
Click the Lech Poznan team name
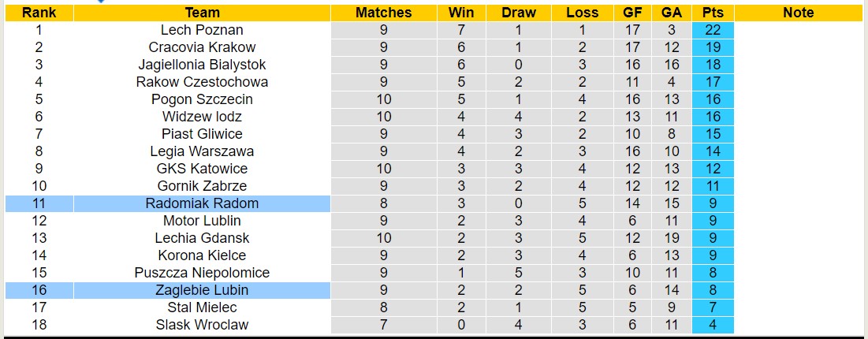pyautogui.click(x=202, y=30)
